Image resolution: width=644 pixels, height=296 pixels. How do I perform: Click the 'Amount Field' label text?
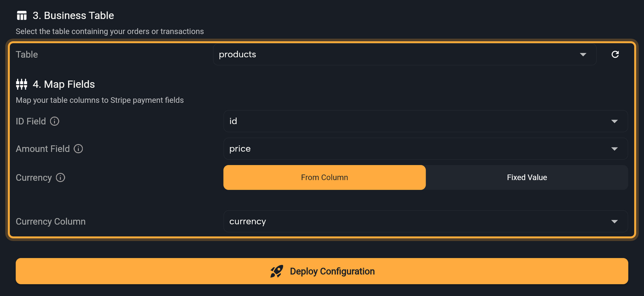[x=43, y=149]
